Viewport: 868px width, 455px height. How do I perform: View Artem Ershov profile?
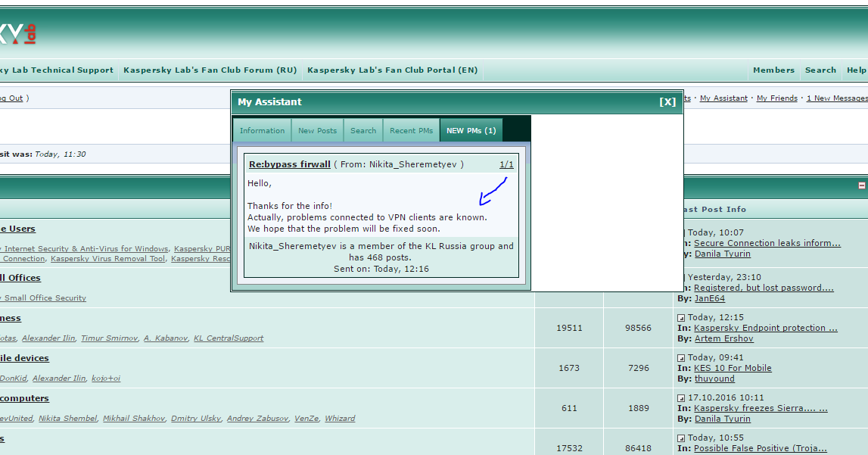click(724, 338)
